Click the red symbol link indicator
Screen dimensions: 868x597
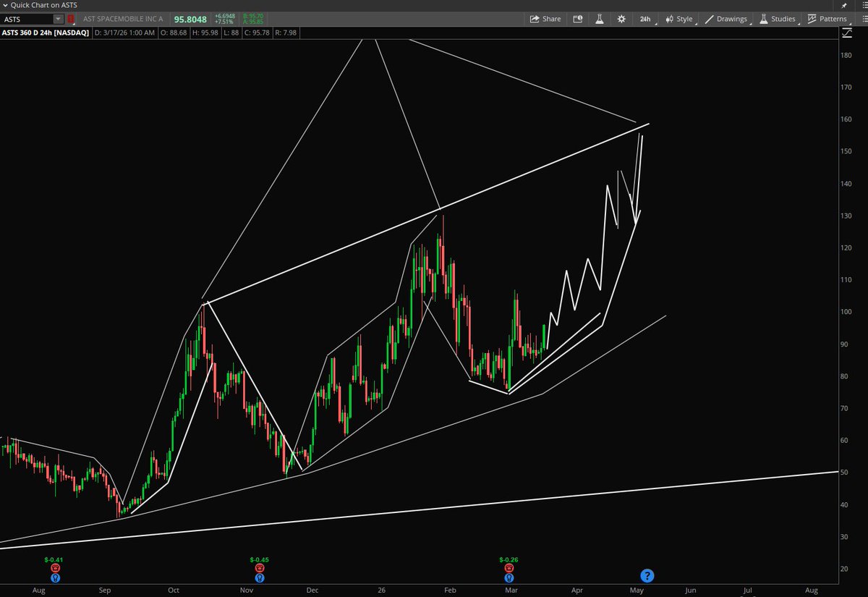(70, 19)
